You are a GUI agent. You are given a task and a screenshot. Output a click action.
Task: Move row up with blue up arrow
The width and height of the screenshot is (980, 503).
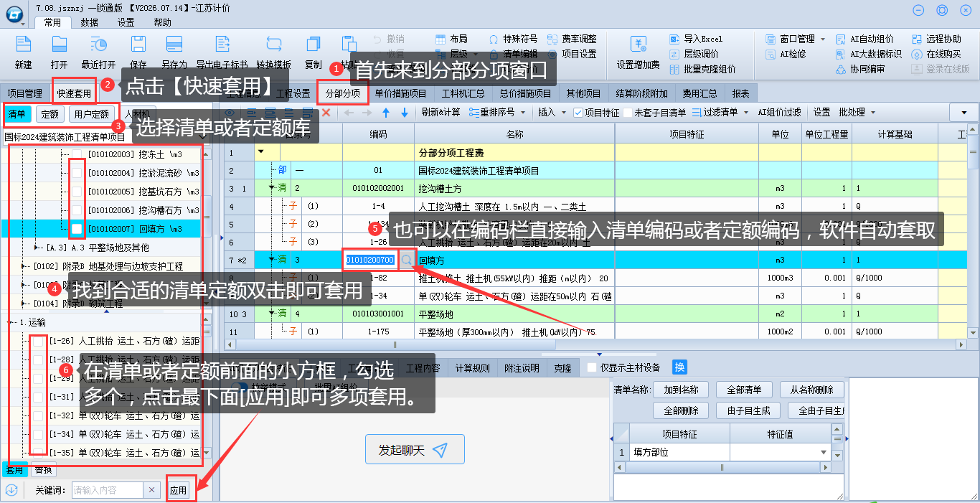coord(386,113)
